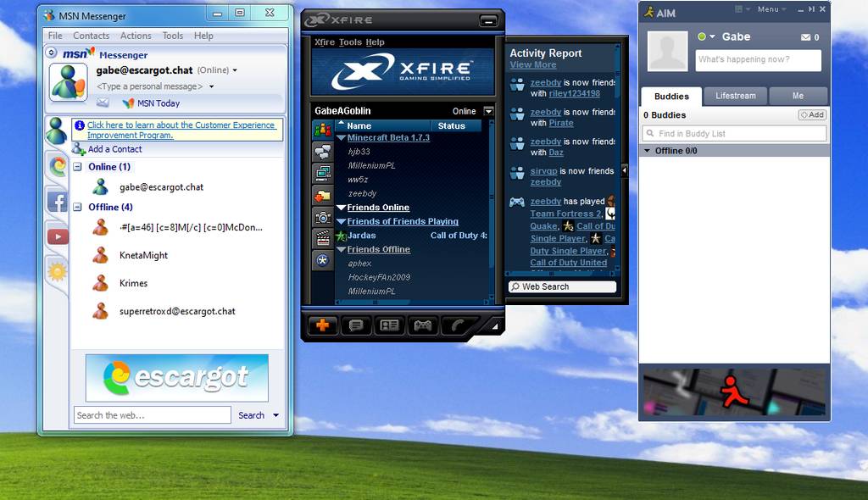Open Xfire Online status dropdown

pyautogui.click(x=488, y=111)
